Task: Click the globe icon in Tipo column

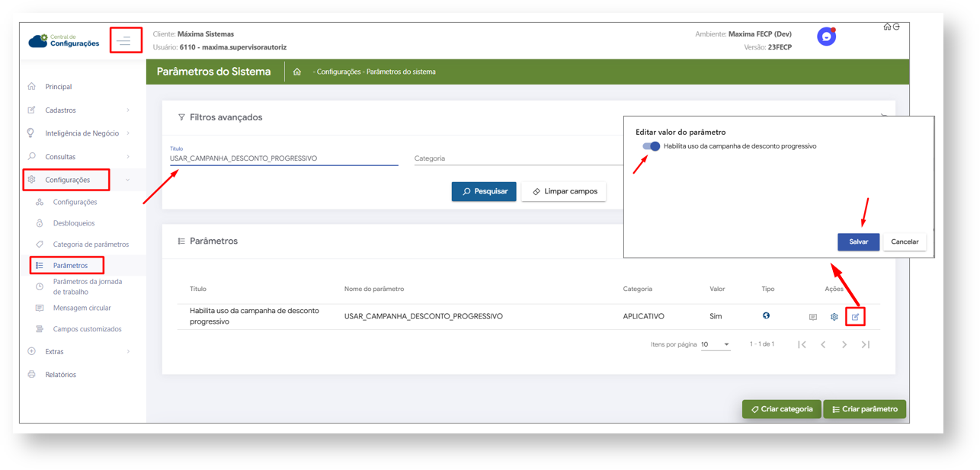Action: [x=766, y=316]
